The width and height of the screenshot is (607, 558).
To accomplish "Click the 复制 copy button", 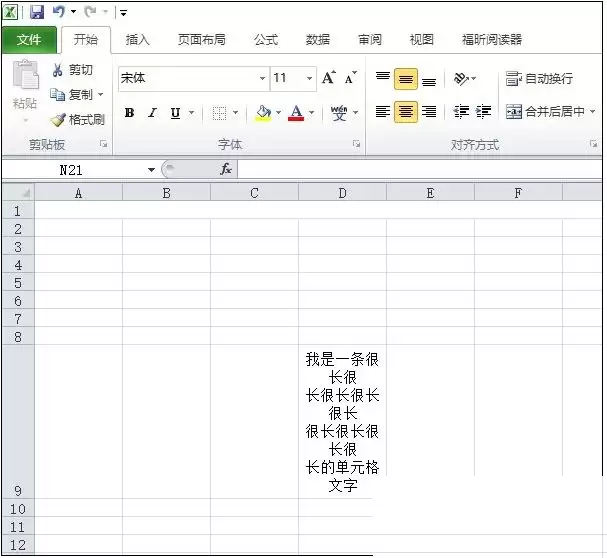I will tap(72, 94).
